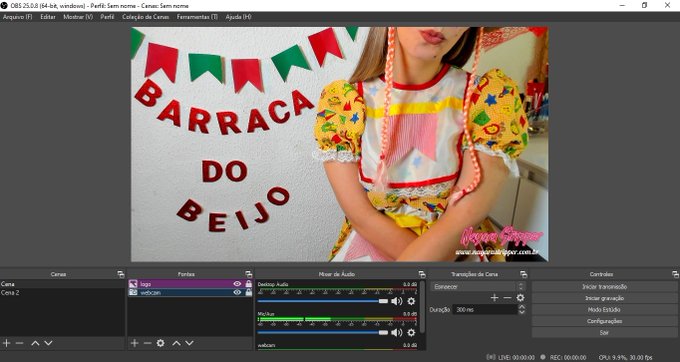The image size is (680, 362).
Task: Mute the Mic/Aux speaker
Action: pyautogui.click(x=397, y=333)
